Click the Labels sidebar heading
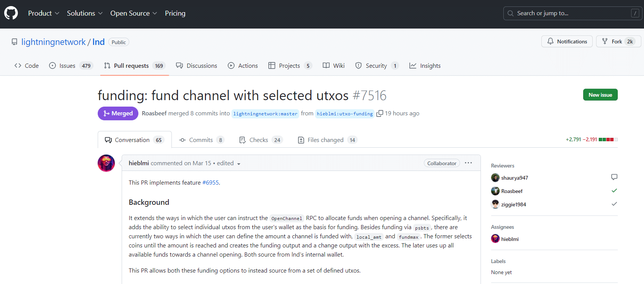The image size is (644, 284). [x=498, y=261]
